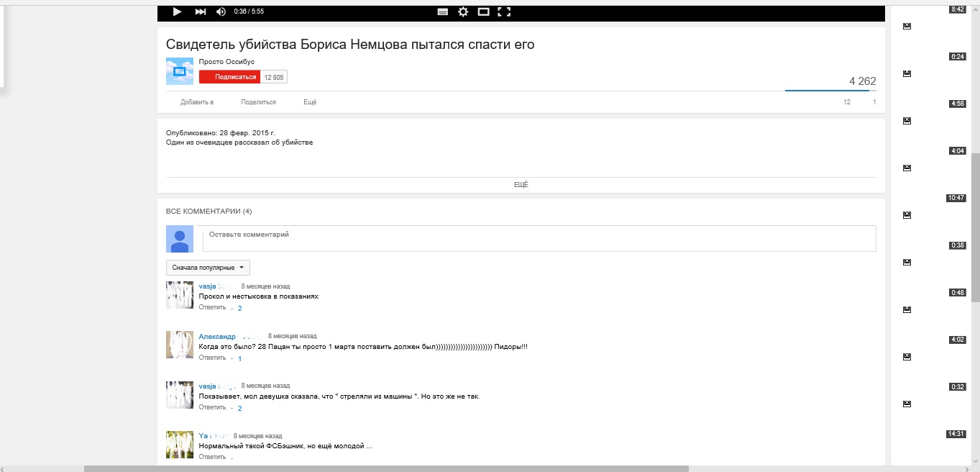
Task: Click the video title Свидетель убийства Бориса Немцова
Action: coord(349,45)
